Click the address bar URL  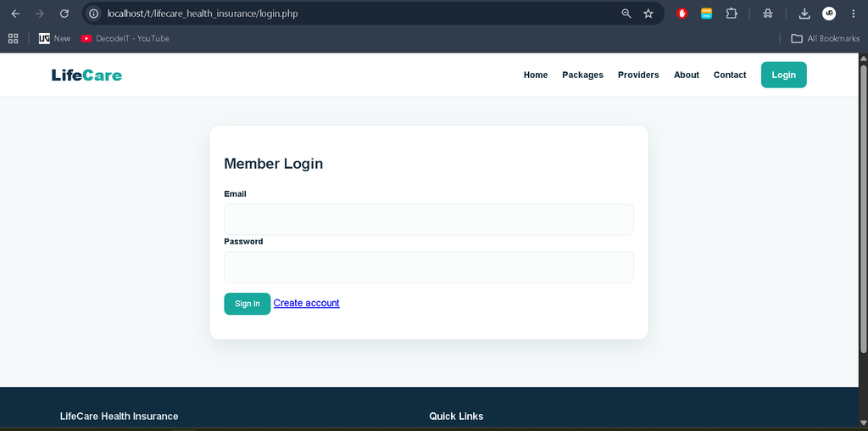click(203, 14)
